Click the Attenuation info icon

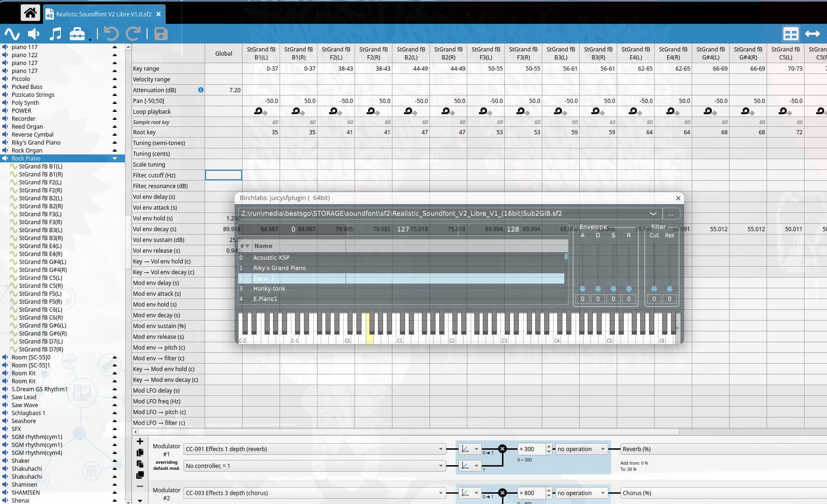201,90
